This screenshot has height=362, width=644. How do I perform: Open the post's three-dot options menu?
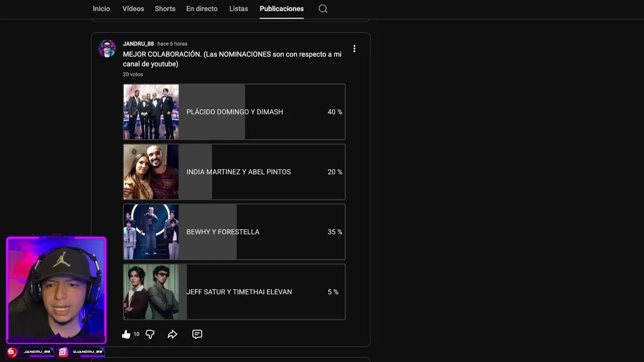click(354, 49)
